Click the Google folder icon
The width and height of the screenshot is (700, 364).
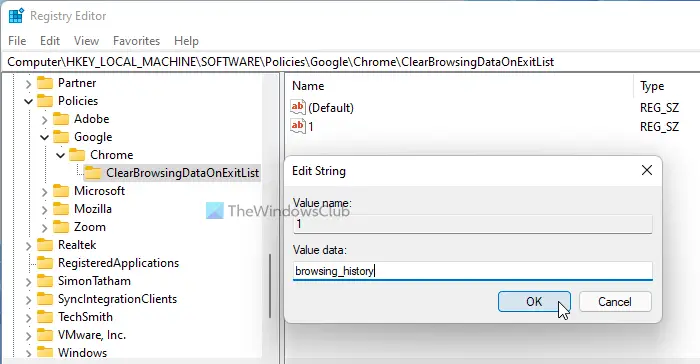[x=61, y=137]
